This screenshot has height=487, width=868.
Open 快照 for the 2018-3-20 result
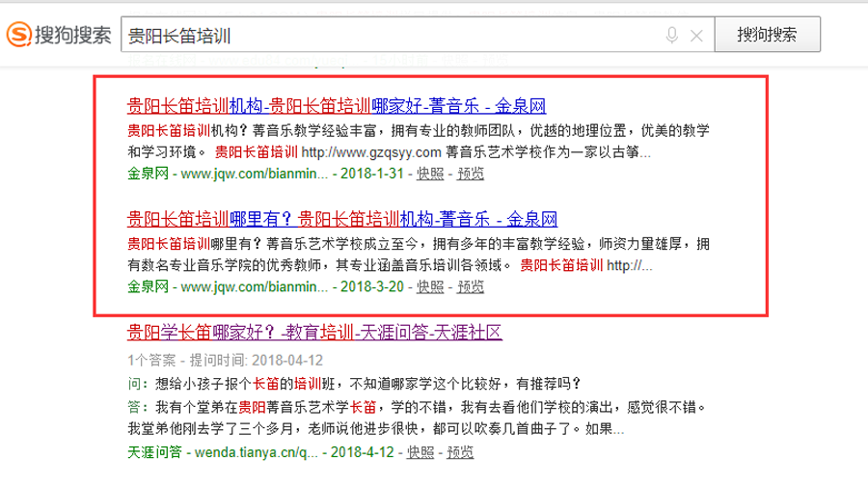point(430,286)
